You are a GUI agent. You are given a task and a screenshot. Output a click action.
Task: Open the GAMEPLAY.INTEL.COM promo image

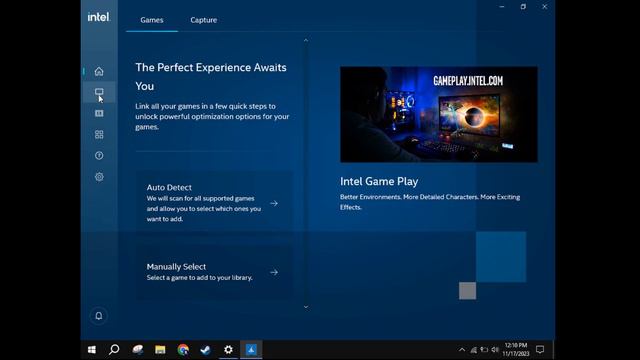click(439, 114)
